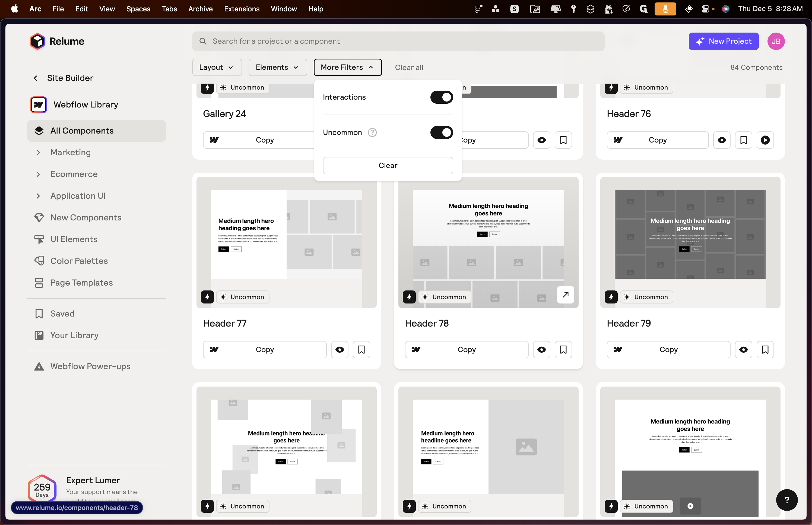
Task: Bookmark the component beside Header 76
Action: pyautogui.click(x=563, y=140)
